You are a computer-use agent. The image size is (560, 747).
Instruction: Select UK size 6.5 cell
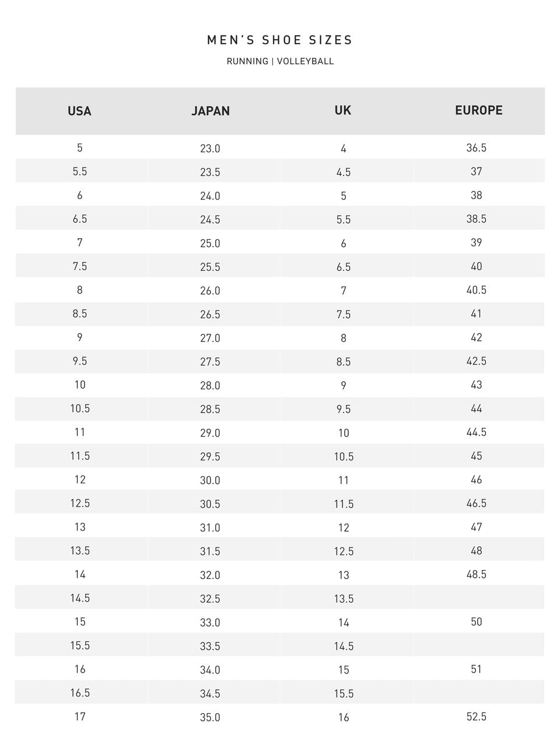[344, 267]
